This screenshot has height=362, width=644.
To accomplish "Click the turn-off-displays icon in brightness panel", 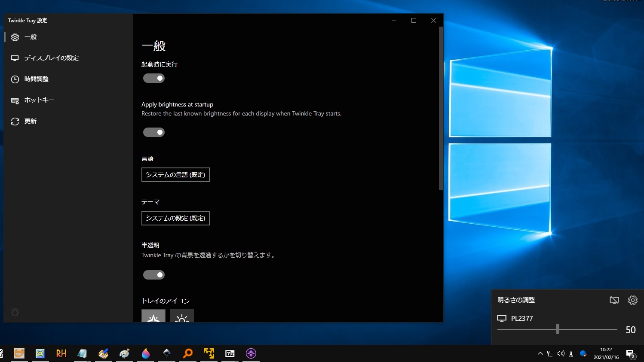I will pyautogui.click(x=614, y=300).
